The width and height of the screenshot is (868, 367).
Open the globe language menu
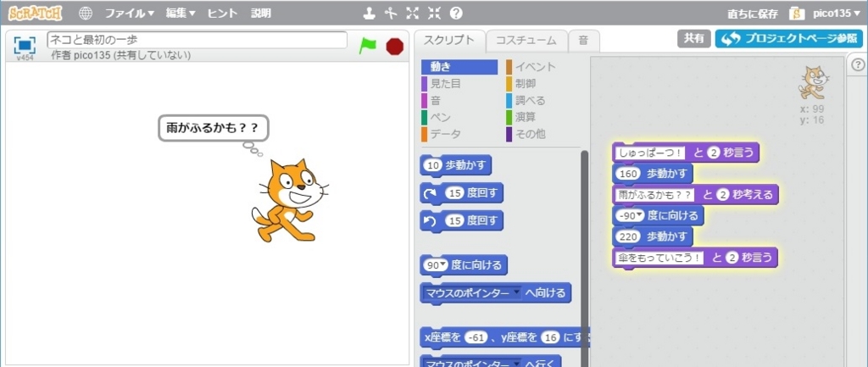click(86, 14)
